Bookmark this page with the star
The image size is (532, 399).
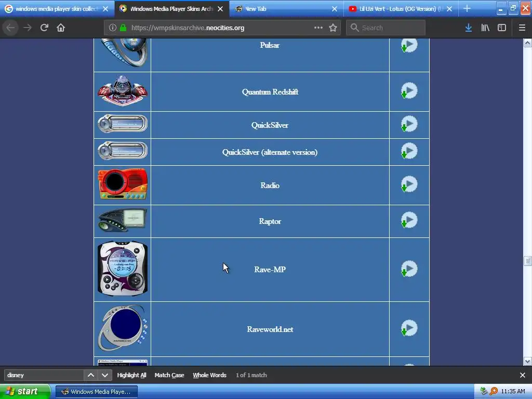click(x=333, y=28)
